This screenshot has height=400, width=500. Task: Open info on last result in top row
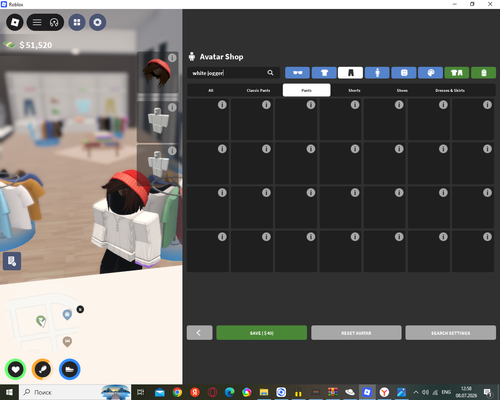487,105
